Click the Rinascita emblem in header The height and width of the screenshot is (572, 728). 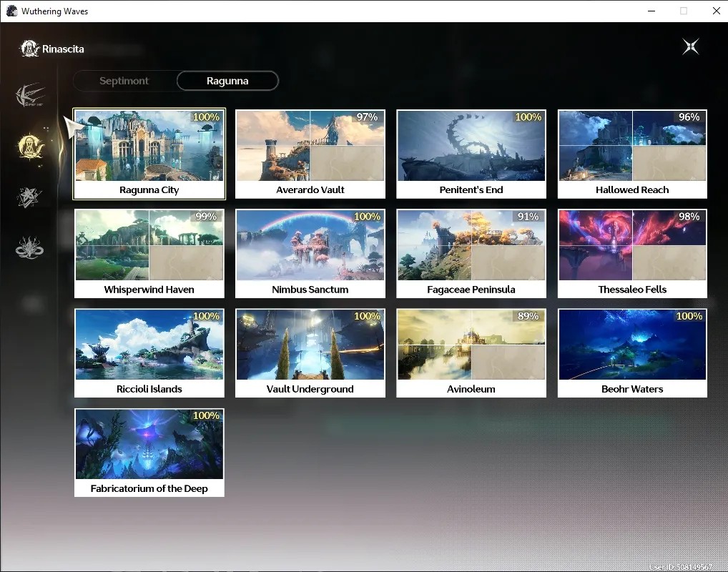pos(29,49)
